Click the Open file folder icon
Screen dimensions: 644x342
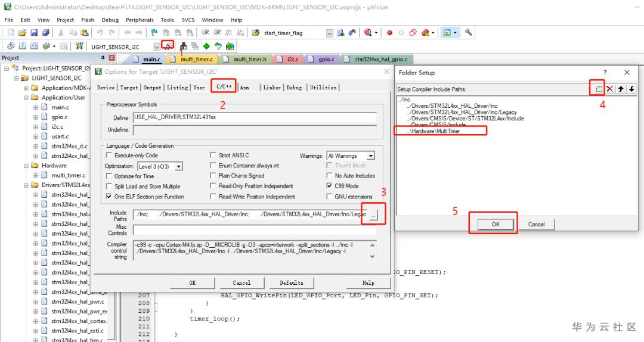click(x=22, y=32)
